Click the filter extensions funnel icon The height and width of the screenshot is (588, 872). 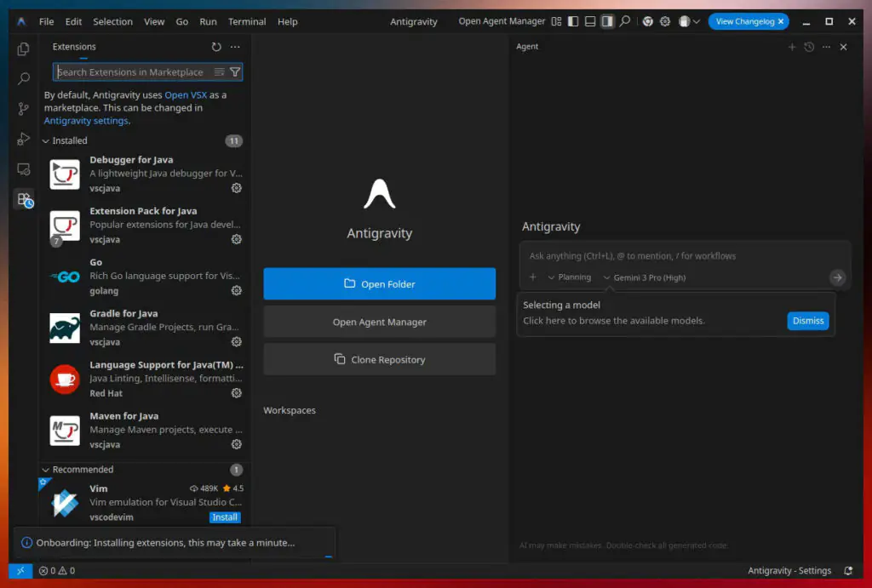point(235,72)
